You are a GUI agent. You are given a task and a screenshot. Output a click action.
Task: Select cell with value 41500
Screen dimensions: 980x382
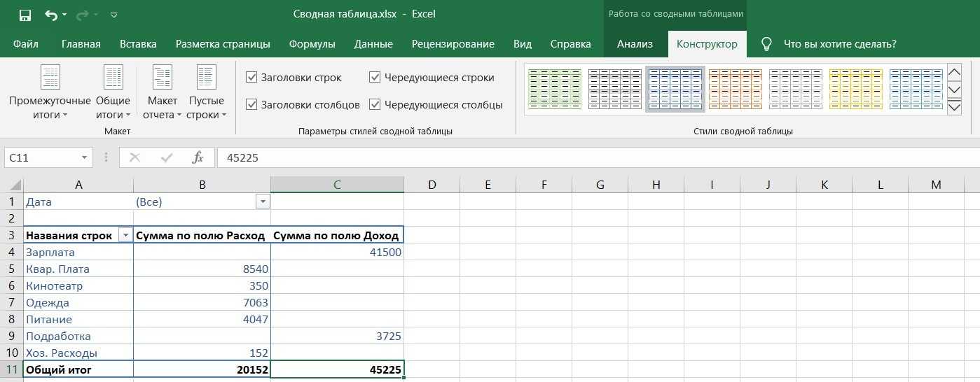point(337,252)
